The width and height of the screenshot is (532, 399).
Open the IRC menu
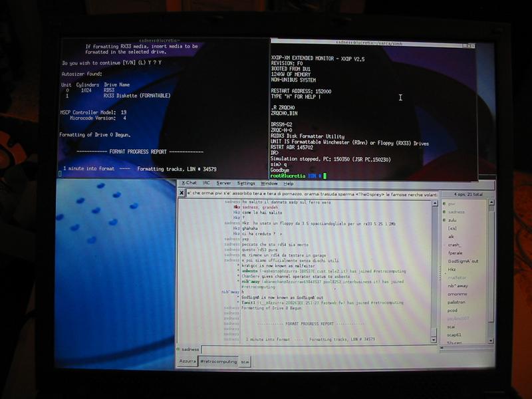[x=206, y=183]
